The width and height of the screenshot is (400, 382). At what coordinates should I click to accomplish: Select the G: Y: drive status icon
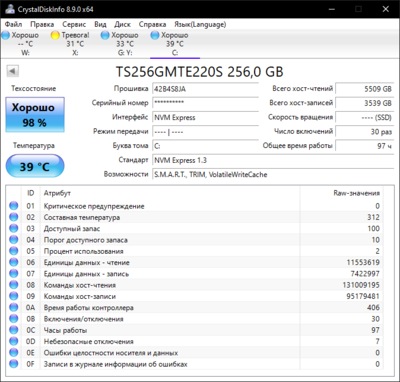(105, 35)
